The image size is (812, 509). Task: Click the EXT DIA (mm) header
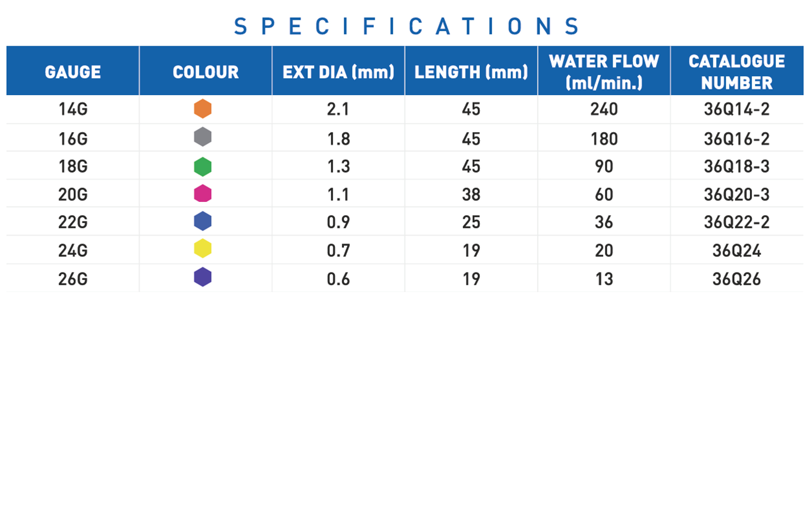coord(338,72)
